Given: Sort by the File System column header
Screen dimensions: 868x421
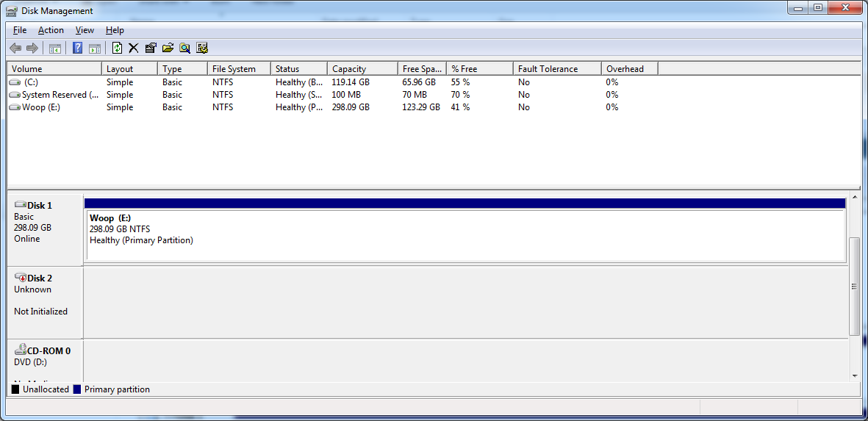Looking at the screenshot, I should [x=239, y=68].
